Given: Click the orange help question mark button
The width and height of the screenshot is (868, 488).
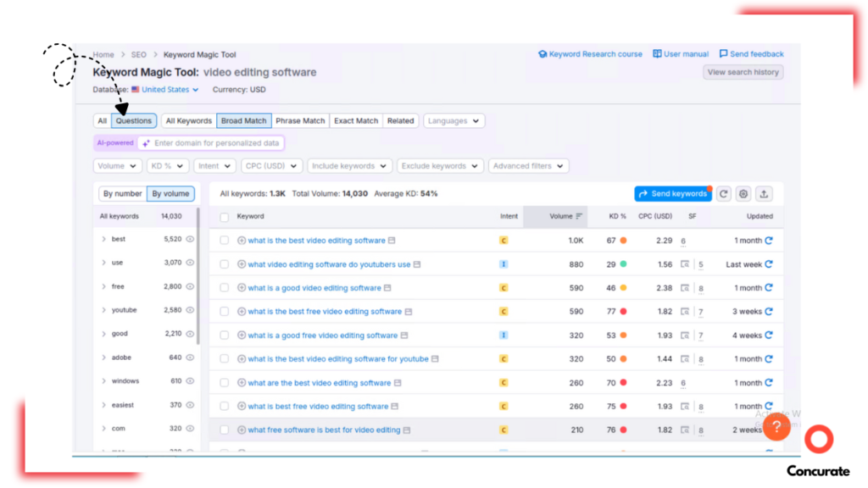Looking at the screenshot, I should tap(776, 426).
